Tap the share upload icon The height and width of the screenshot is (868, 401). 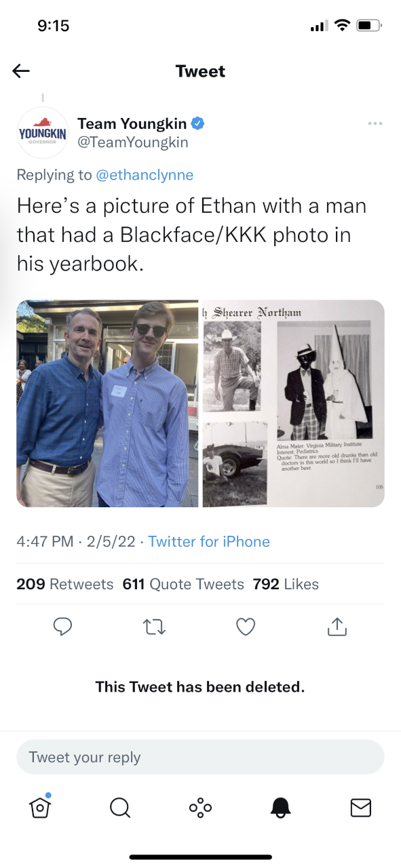(337, 627)
